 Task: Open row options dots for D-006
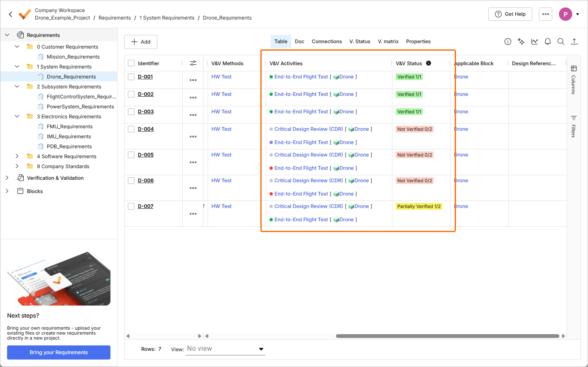[193, 188]
